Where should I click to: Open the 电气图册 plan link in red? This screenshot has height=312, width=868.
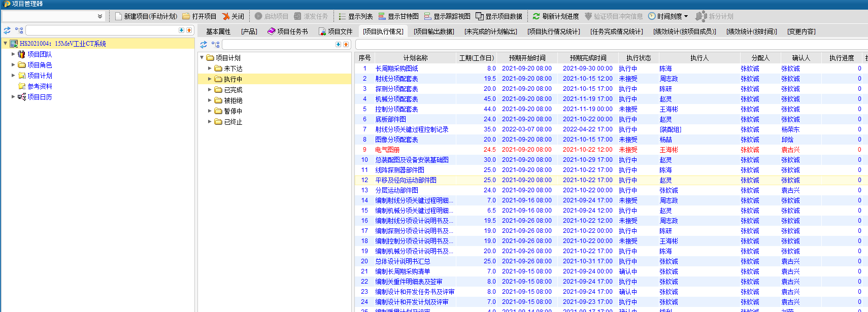tap(387, 150)
